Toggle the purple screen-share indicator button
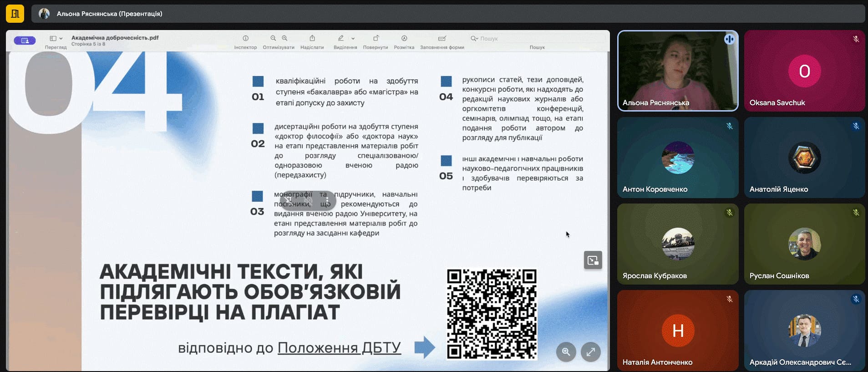This screenshot has height=372, width=868. coord(25,41)
